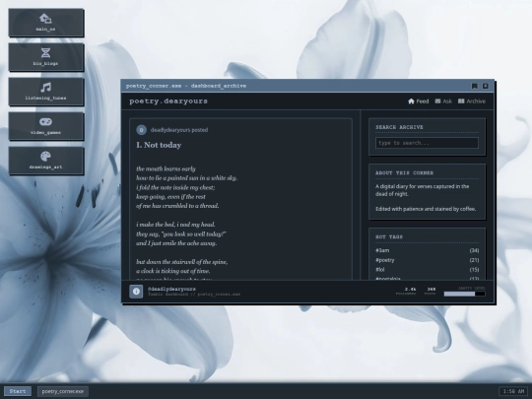Screen dimensions: 532x399
Task: Click the deadlydearyours avatar on the post
Action: click(142, 130)
